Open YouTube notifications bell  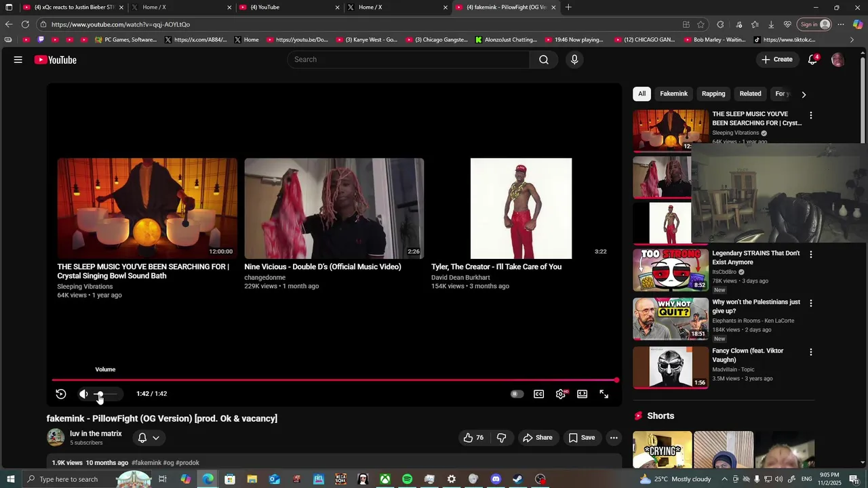click(812, 60)
